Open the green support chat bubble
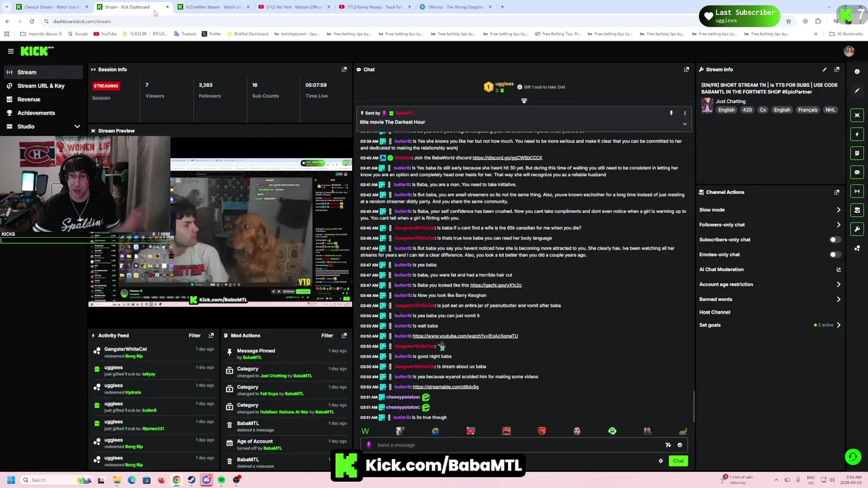 852,457
